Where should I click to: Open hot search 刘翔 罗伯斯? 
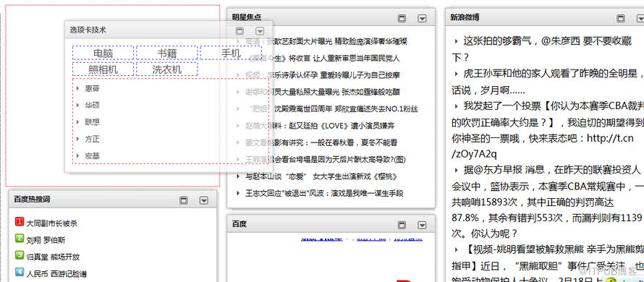coord(46,241)
